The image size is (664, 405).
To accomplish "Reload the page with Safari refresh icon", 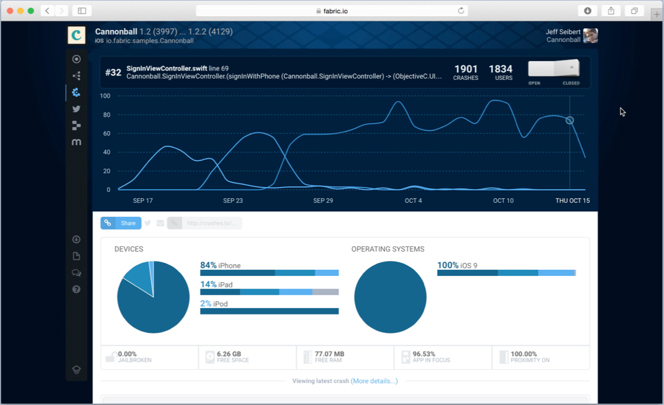I will (461, 11).
